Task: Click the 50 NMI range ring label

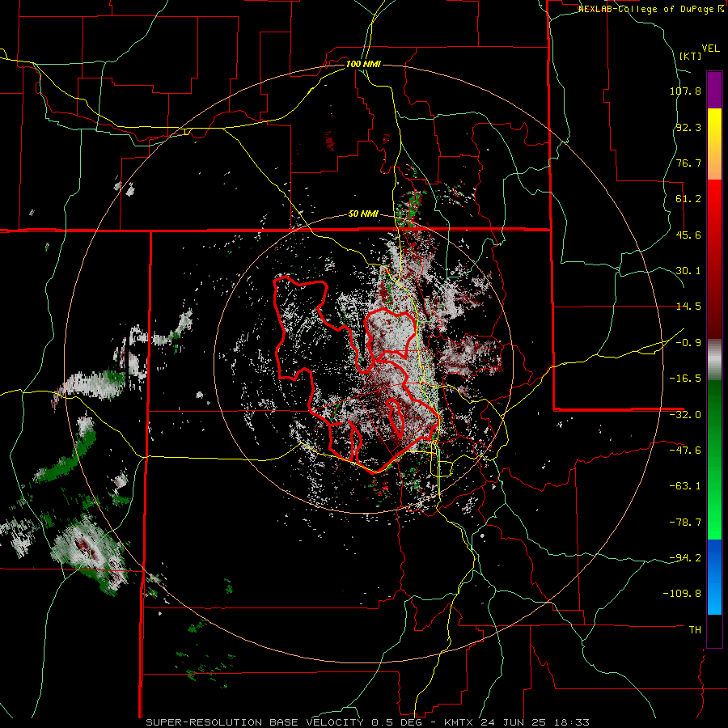Action: [363, 214]
